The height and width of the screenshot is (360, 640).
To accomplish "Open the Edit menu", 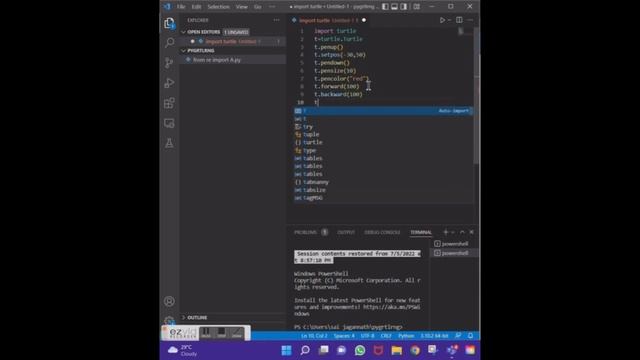I will pos(196,7).
